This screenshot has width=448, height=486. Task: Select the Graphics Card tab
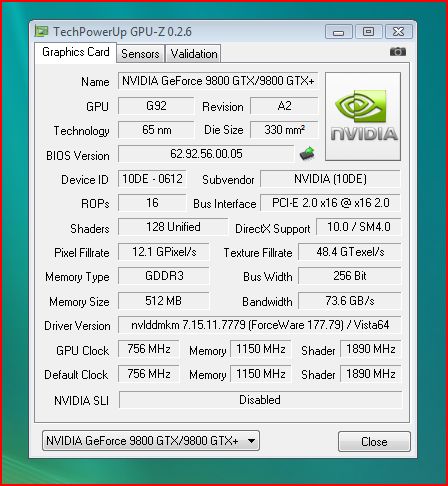[x=76, y=52]
